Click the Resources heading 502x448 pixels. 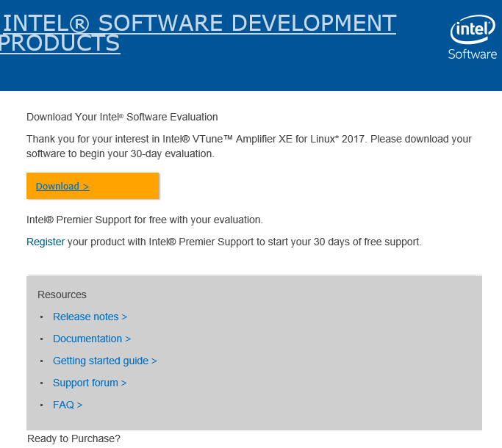(x=62, y=295)
